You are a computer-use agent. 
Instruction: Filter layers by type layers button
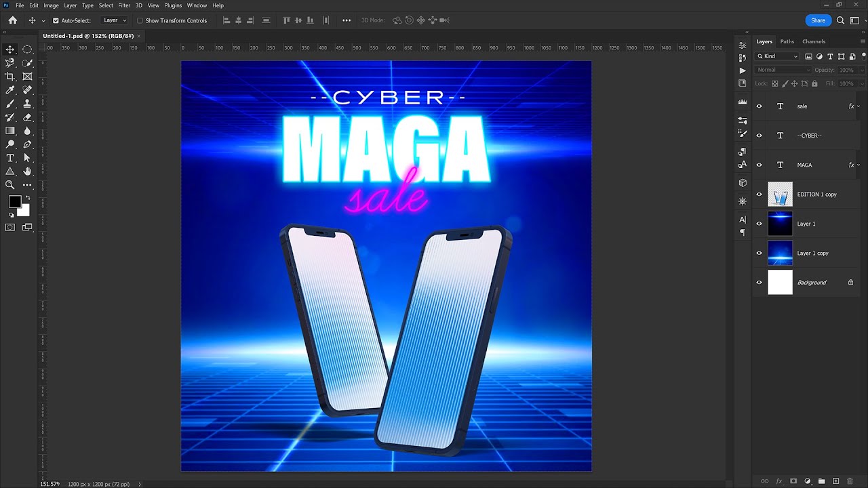click(830, 56)
